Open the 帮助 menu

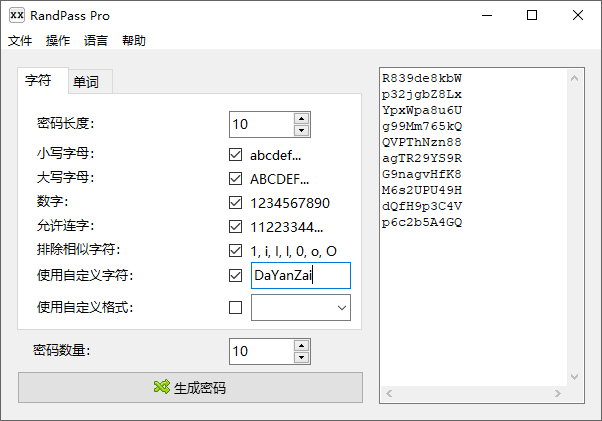pos(134,40)
